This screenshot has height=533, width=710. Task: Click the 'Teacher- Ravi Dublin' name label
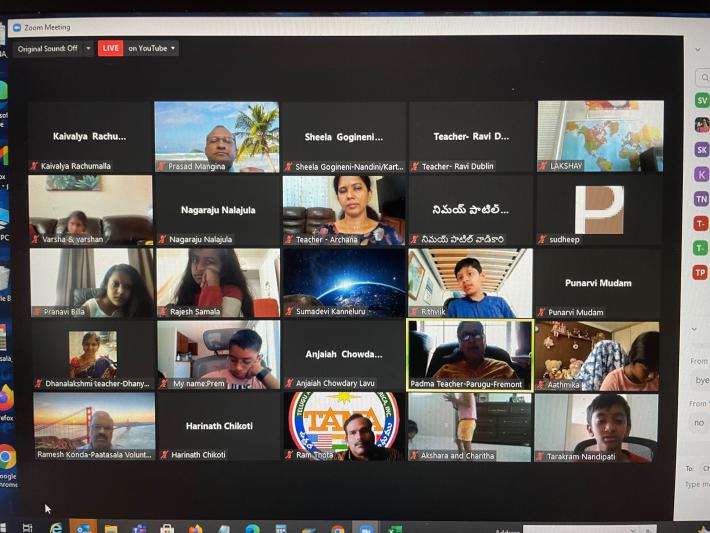coord(458,166)
